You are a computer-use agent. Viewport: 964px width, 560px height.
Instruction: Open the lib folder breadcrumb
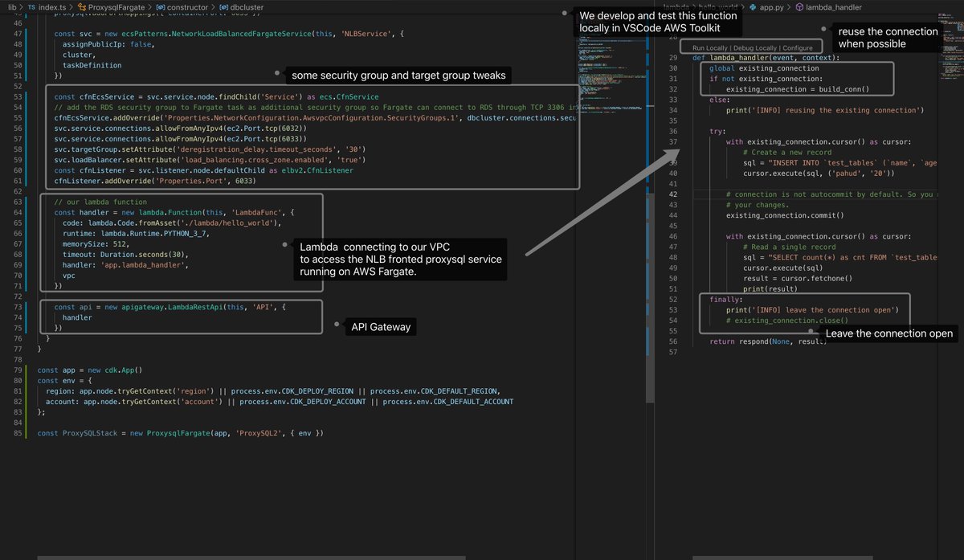point(11,6)
